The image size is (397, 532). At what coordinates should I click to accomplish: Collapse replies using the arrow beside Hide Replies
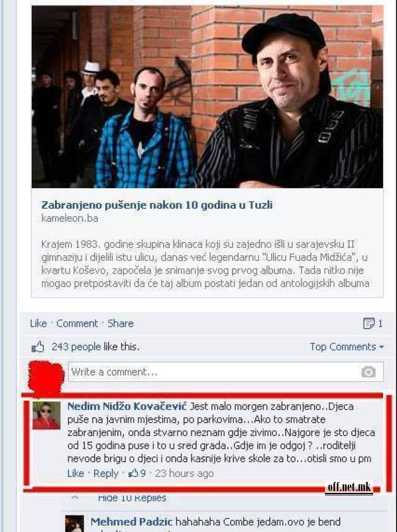tap(75, 498)
